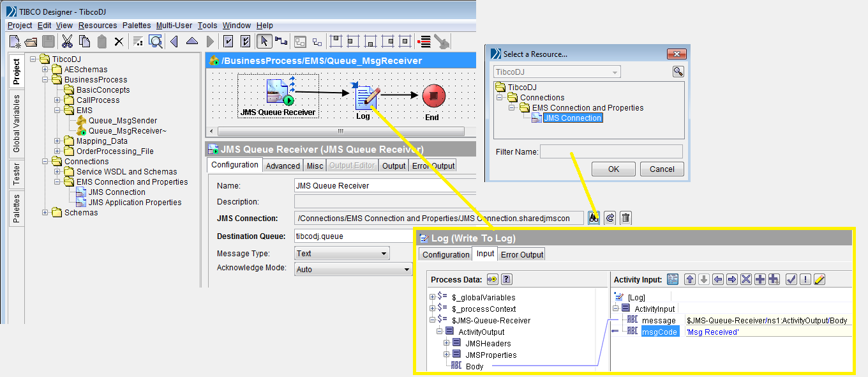Select the pointer selection tool
Screen dimensions: 868x377
coord(264,40)
